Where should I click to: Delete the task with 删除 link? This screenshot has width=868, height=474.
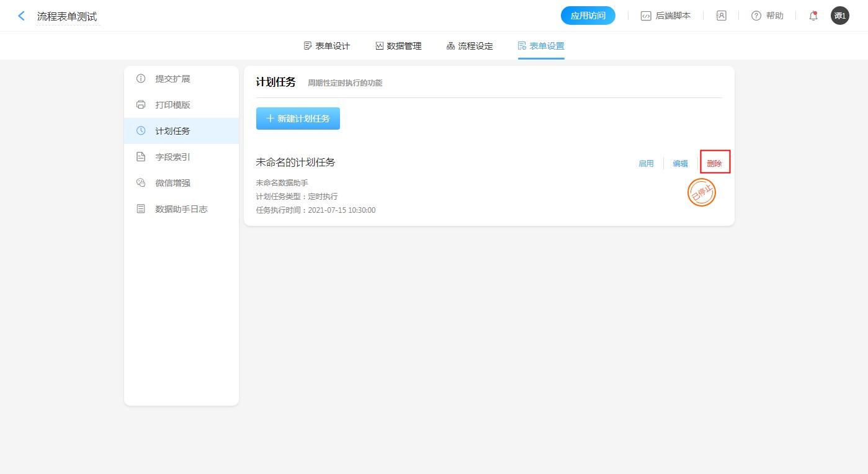714,164
